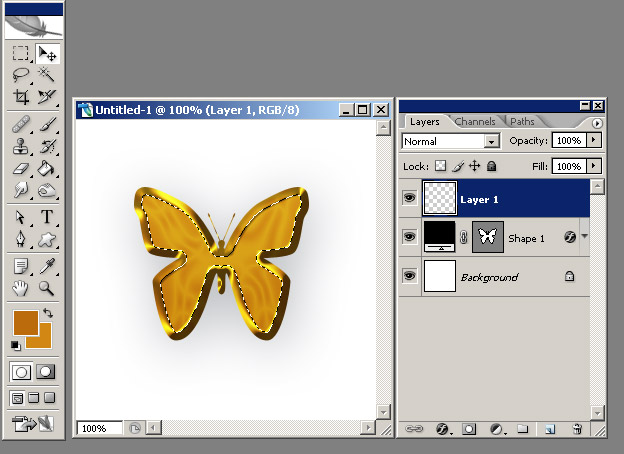Click the Opacity 100% field
The height and width of the screenshot is (454, 624).
(x=569, y=140)
